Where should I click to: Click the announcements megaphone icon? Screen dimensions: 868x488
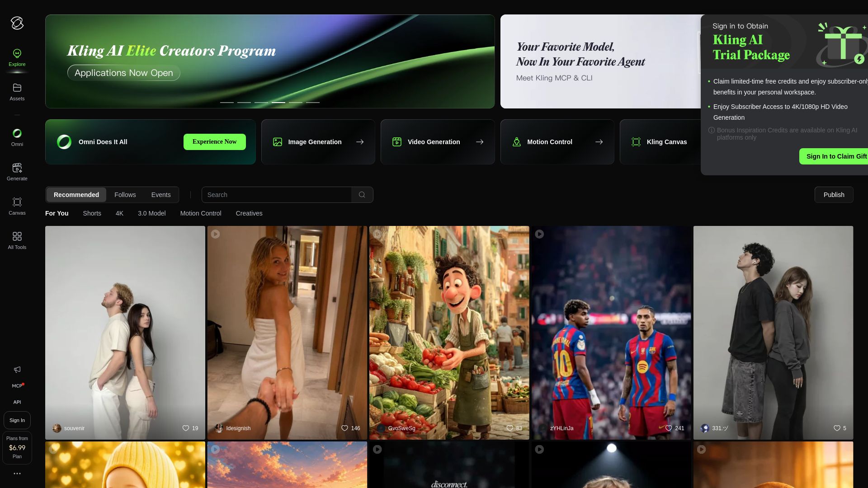coord(17,370)
